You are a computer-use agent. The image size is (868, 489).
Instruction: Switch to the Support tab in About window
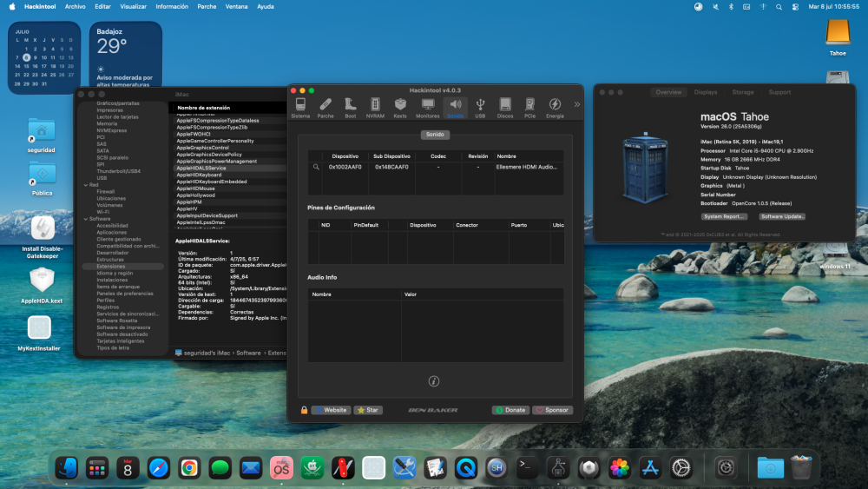coord(780,92)
